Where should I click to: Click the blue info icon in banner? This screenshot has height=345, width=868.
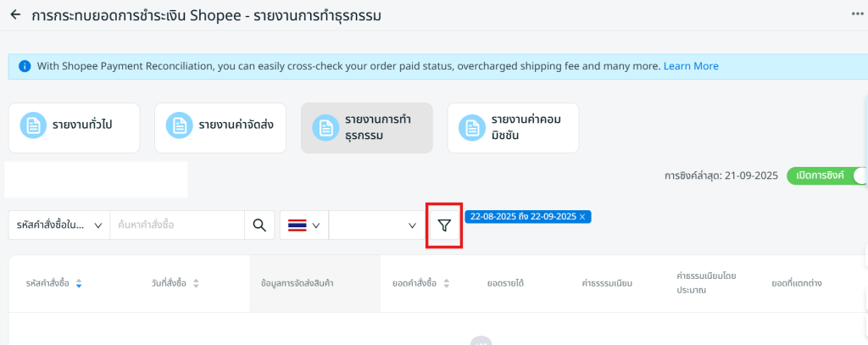[x=25, y=66]
